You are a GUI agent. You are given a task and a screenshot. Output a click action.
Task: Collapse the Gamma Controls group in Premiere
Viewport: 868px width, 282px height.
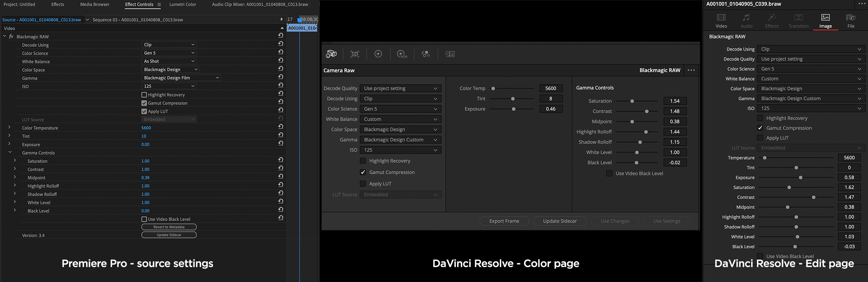pos(10,152)
